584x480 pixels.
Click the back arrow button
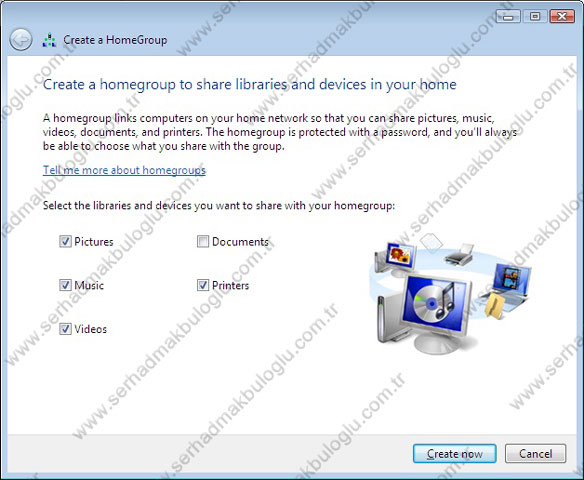(21, 39)
